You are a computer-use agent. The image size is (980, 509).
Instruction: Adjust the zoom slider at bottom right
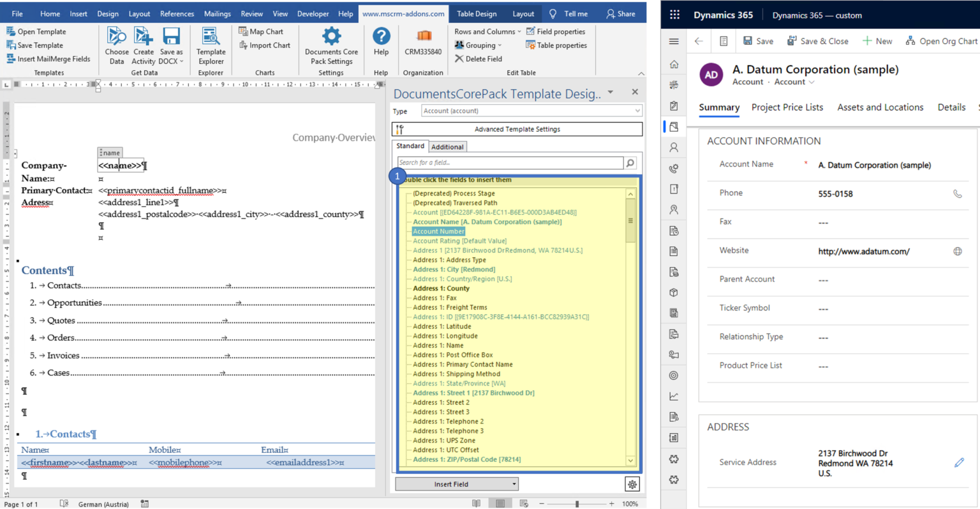click(577, 503)
